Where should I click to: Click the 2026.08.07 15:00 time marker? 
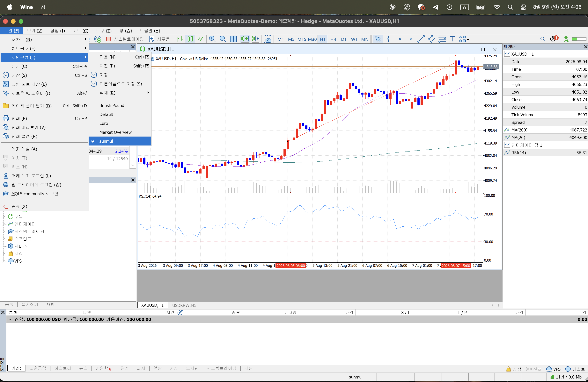coord(456,265)
